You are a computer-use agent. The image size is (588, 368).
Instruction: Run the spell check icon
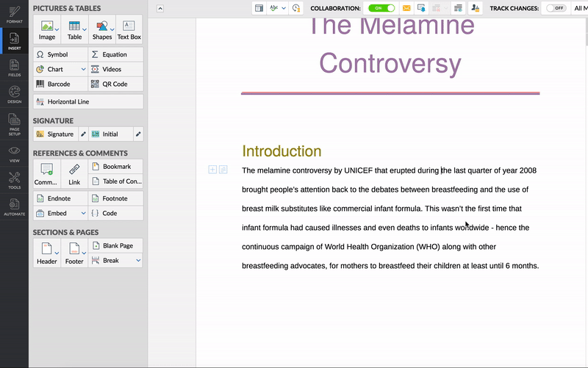pos(274,8)
